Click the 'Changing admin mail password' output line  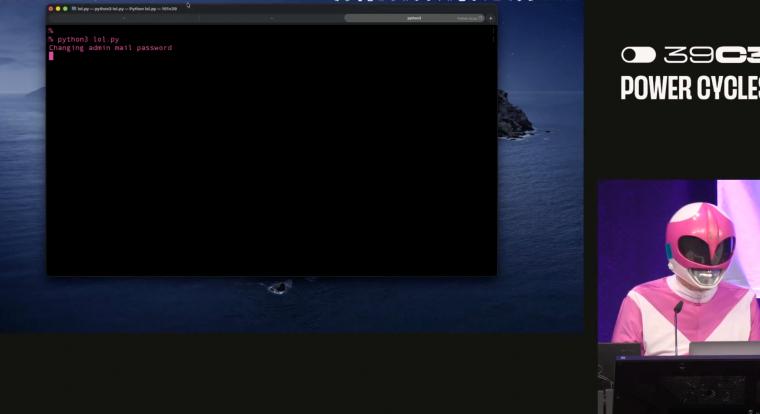click(x=110, y=48)
